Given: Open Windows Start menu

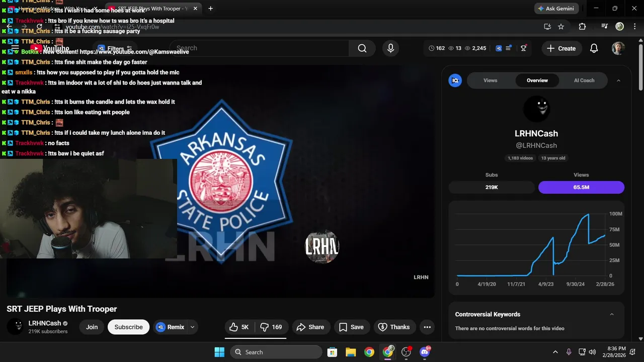Looking at the screenshot, I should [219, 352].
